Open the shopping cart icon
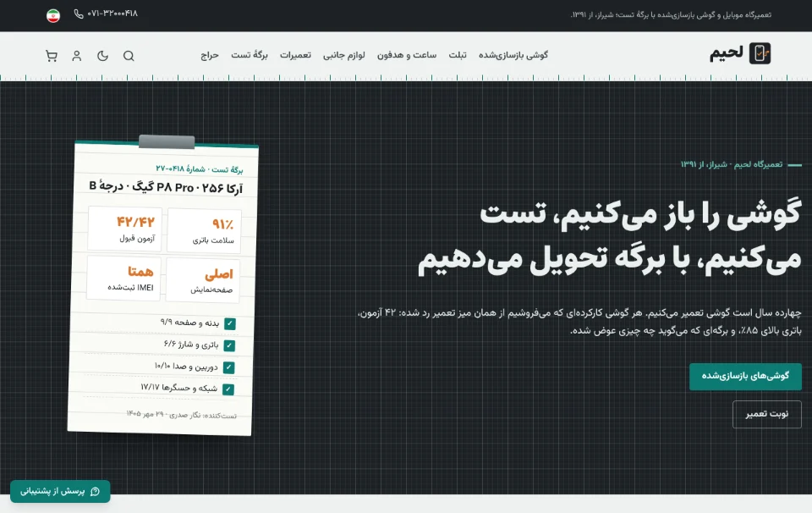Viewport: 812px width, 513px height. pyautogui.click(x=52, y=56)
